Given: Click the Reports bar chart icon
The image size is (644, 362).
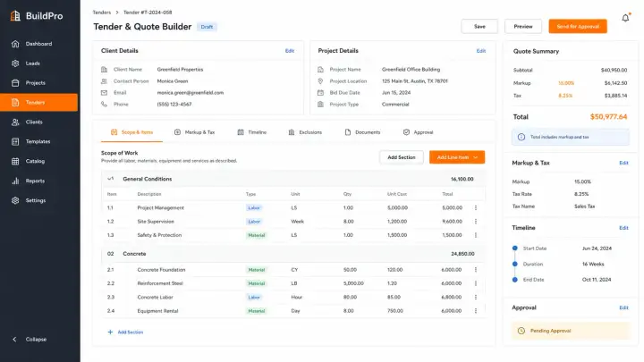Looking at the screenshot, I should (x=15, y=181).
